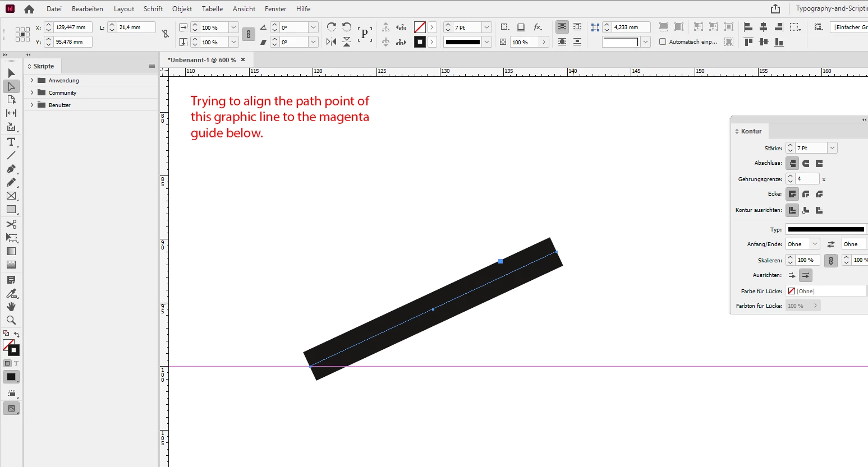
Task: Choose round cap in Abschluss
Action: coord(806,163)
